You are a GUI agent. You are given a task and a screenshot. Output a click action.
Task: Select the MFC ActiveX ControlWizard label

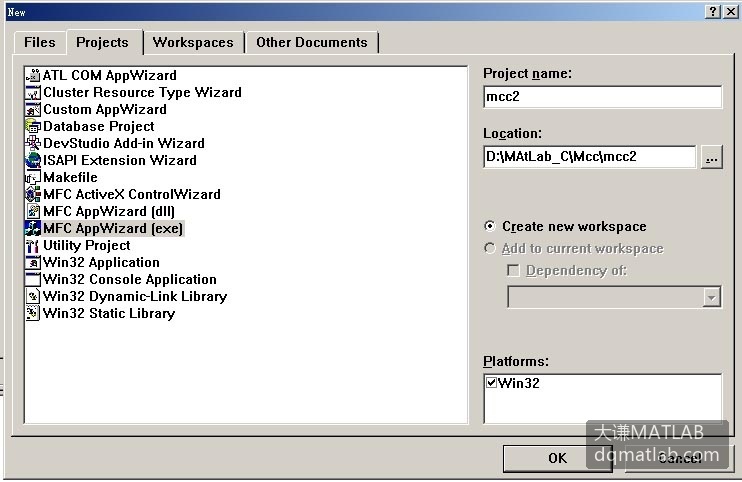tap(132, 194)
